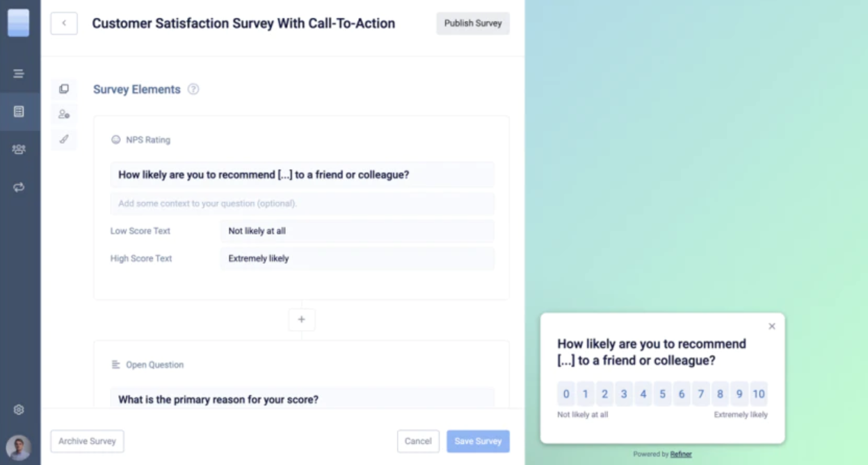Image resolution: width=868 pixels, height=465 pixels.
Task: Click the Publish Survey button
Action: click(x=473, y=23)
